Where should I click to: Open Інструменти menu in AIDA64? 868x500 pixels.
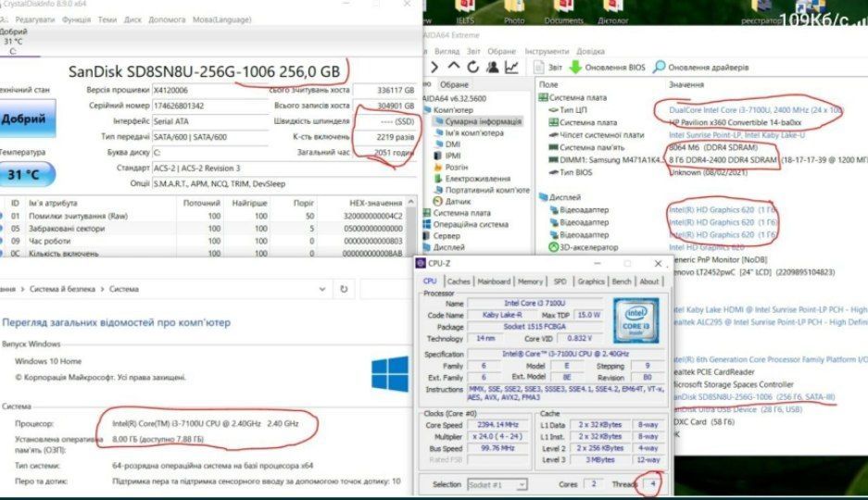coord(547,51)
